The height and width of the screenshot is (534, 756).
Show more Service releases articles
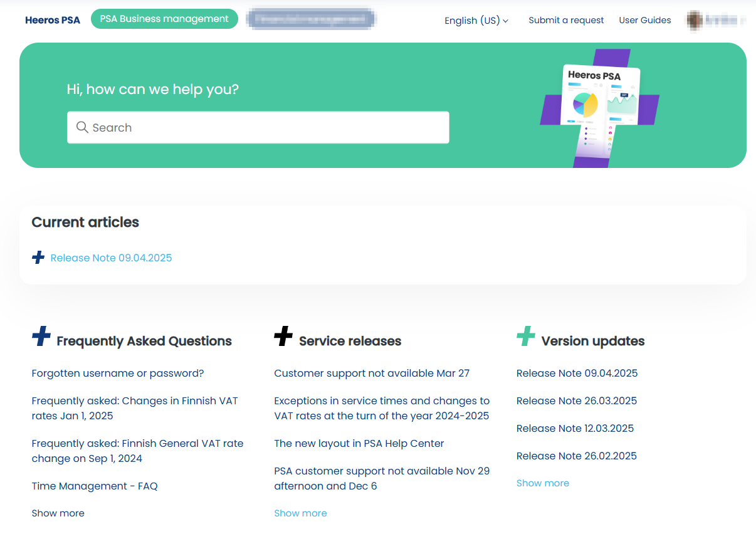coord(300,513)
